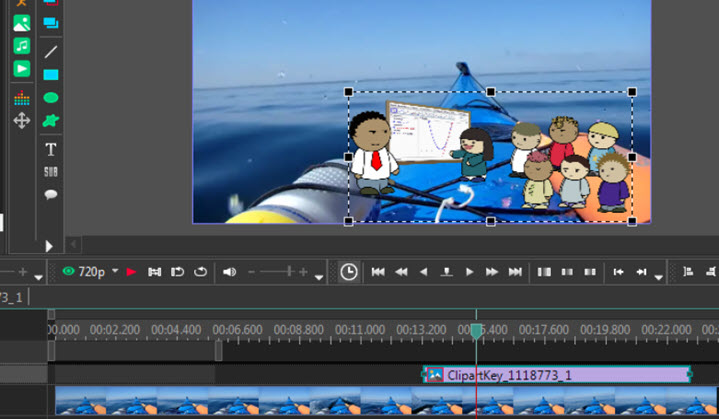
Task: Play forward with the play triangle
Action: [469, 272]
